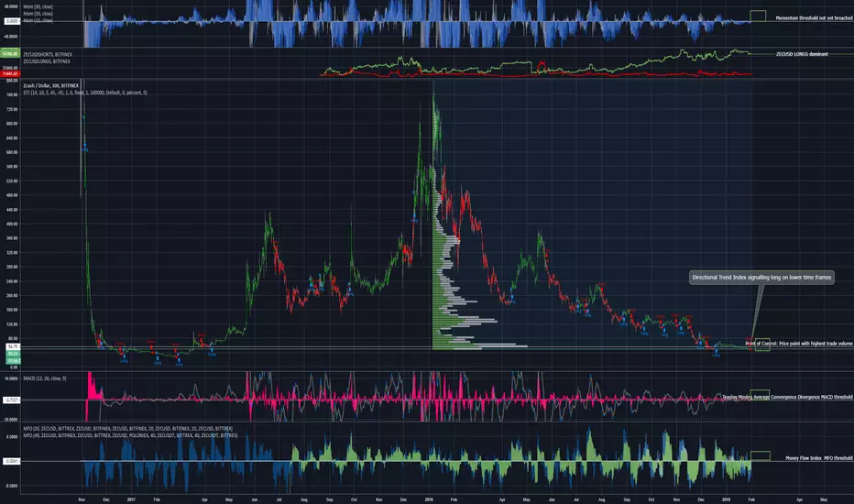Select the 'MFO (20, ZECUSD, BITTREX...' legend line

[127, 429]
